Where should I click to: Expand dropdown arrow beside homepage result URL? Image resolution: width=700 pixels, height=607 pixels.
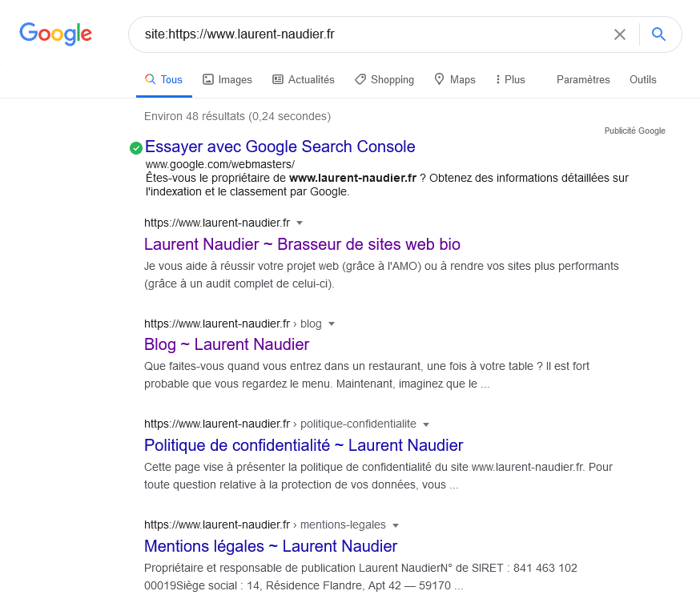pyautogui.click(x=300, y=223)
